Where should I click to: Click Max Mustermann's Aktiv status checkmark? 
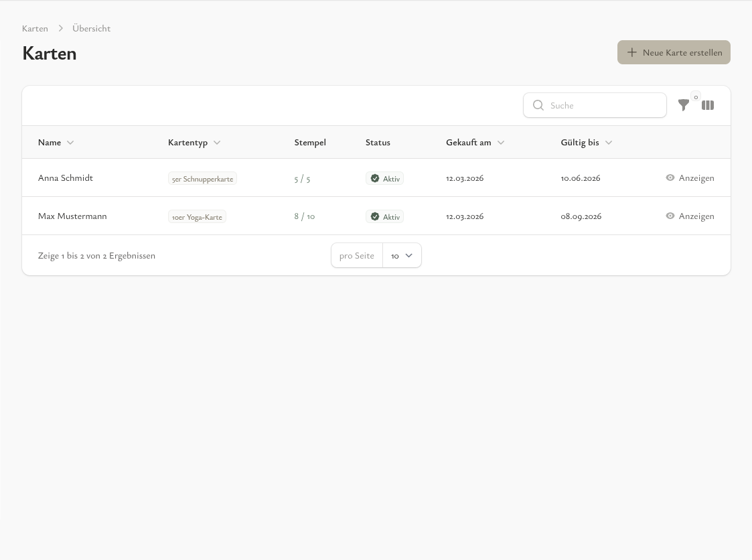pos(375,217)
